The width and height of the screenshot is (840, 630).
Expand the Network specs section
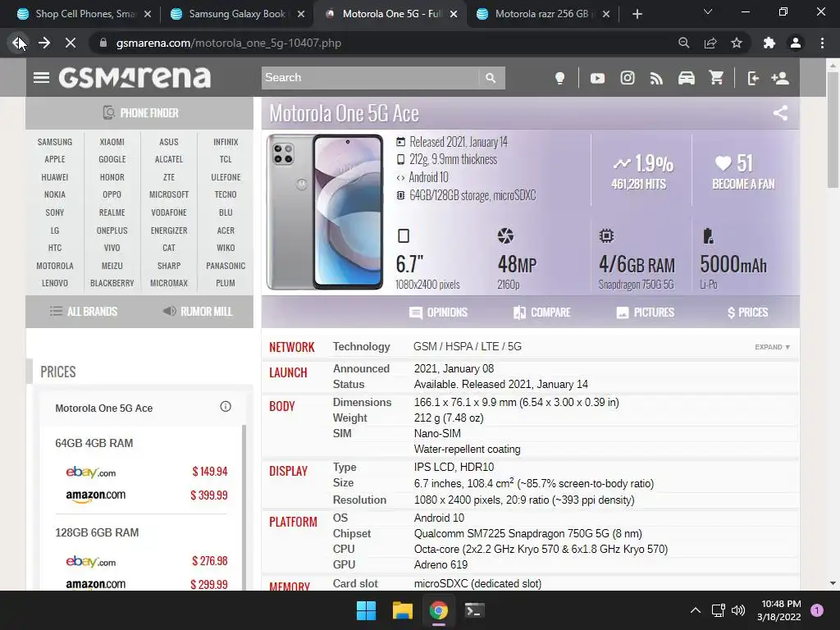coord(772,347)
